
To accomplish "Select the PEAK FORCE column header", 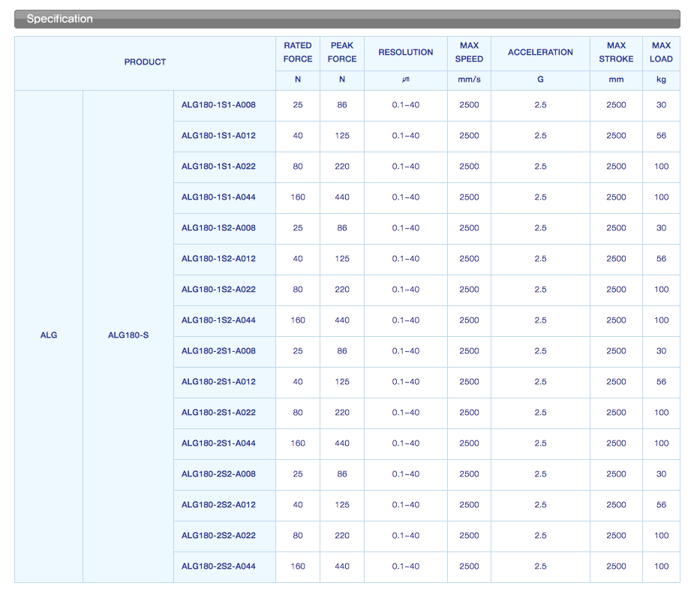I will point(342,53).
